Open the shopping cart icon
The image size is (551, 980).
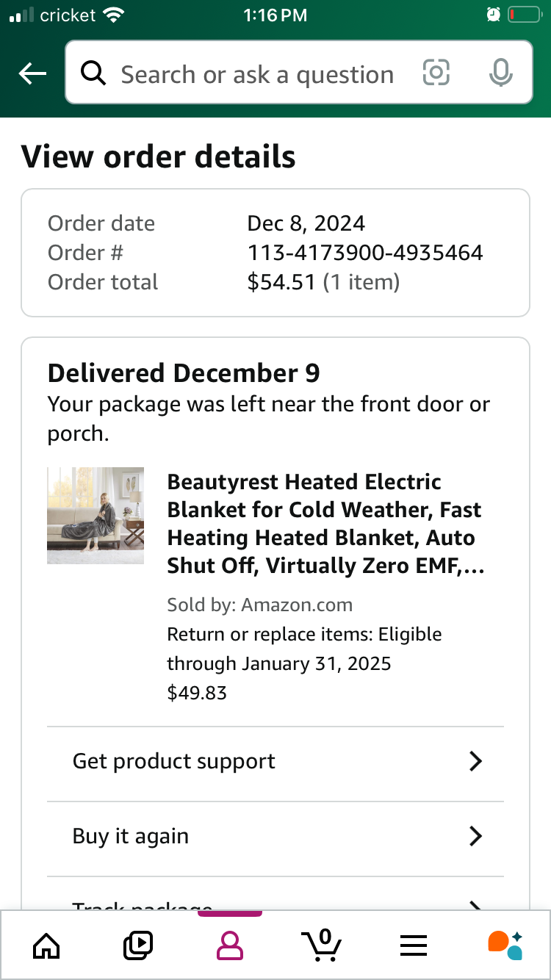(321, 945)
